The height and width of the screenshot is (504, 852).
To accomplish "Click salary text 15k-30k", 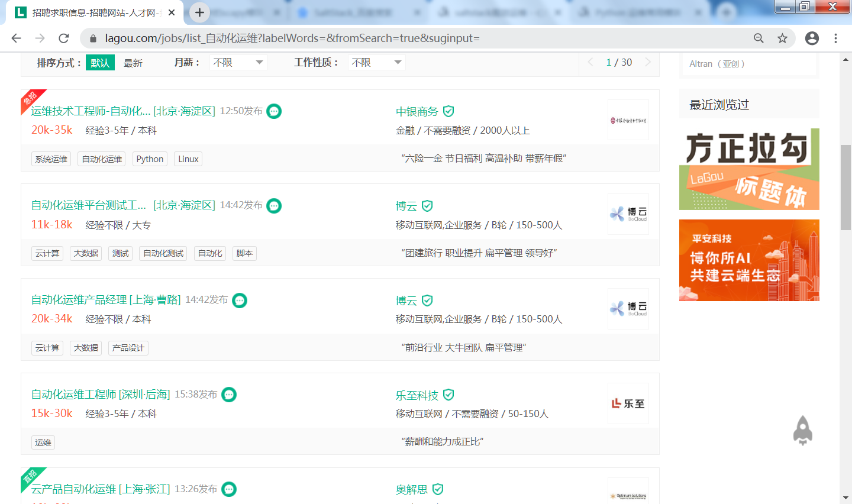I will point(52,413).
